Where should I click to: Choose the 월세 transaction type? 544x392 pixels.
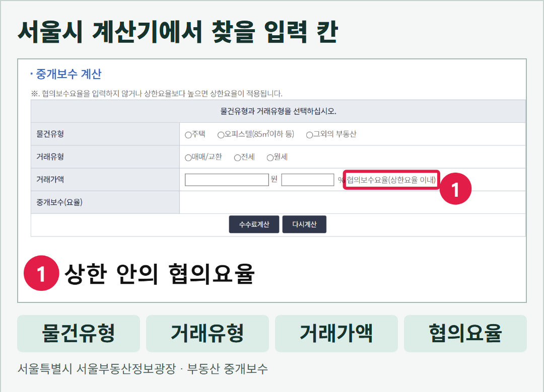(270, 158)
